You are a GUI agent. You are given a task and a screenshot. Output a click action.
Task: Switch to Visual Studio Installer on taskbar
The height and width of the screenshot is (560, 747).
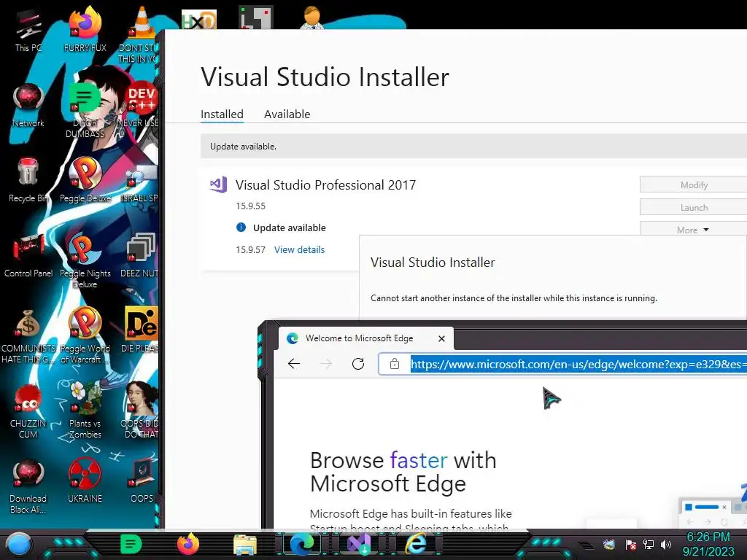tap(359, 544)
